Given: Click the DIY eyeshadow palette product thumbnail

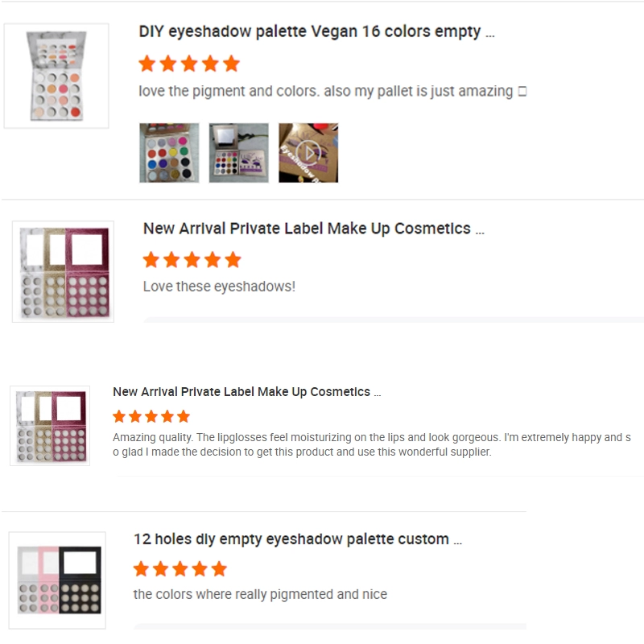Looking at the screenshot, I should click(x=56, y=76).
